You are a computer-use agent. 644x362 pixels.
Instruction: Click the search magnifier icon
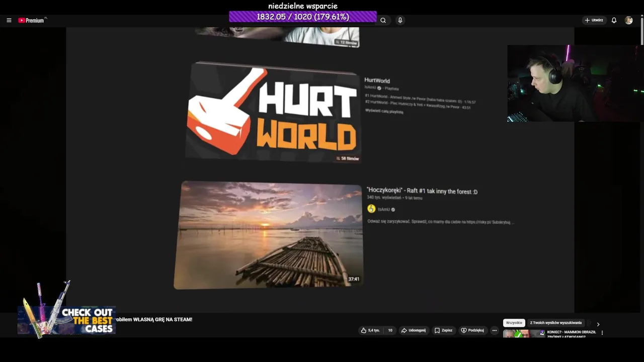point(383,20)
